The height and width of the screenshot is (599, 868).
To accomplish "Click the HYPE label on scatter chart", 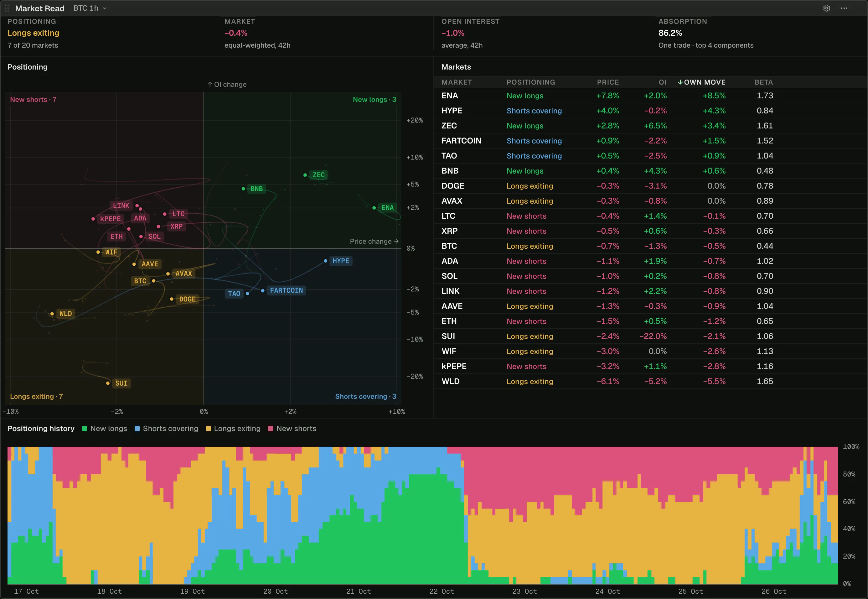I will coord(341,261).
